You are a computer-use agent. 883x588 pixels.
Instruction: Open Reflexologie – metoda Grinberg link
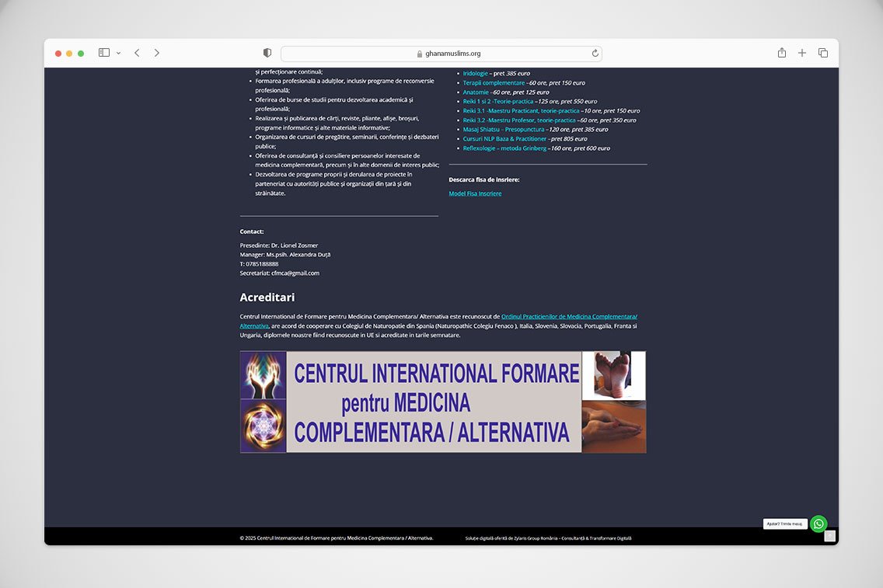[x=504, y=148]
